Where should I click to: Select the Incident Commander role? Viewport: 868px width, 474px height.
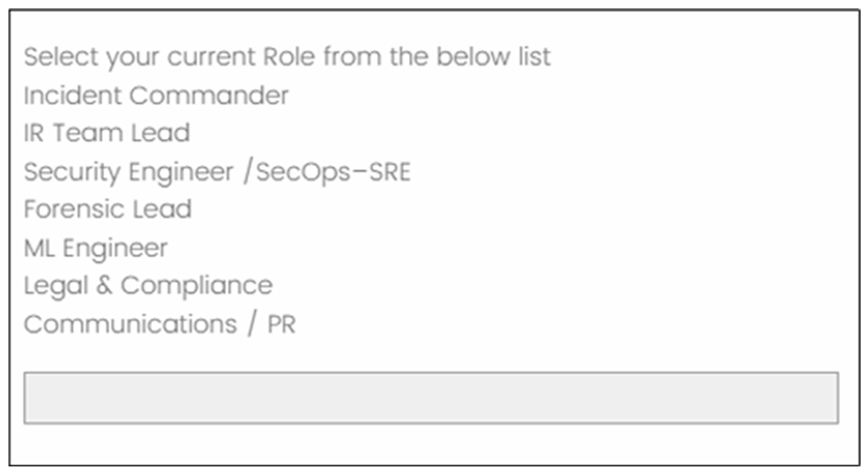click(156, 95)
